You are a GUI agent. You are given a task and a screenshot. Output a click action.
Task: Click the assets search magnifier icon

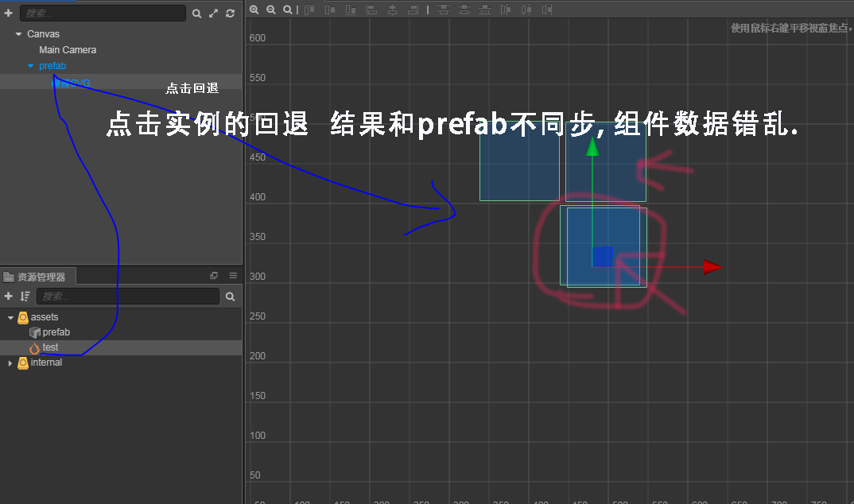click(x=231, y=297)
